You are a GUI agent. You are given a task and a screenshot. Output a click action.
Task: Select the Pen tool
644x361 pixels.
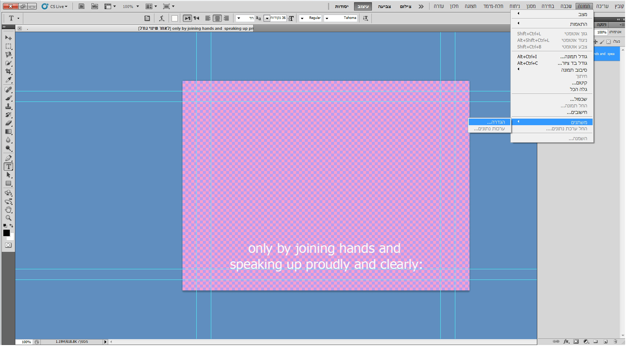8,158
